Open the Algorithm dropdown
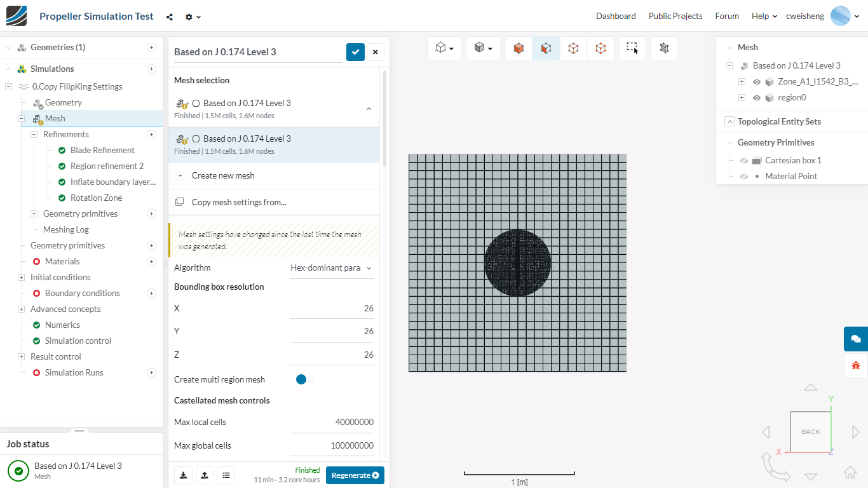Screen dimensions: 868x488 coord(331,268)
